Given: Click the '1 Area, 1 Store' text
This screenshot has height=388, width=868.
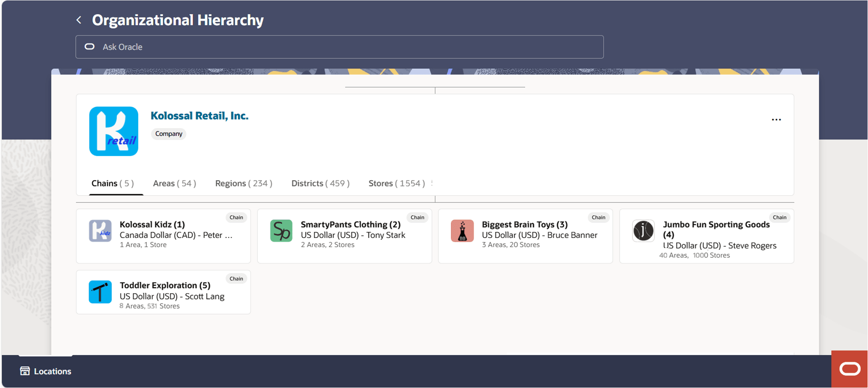Looking at the screenshot, I should point(143,245).
